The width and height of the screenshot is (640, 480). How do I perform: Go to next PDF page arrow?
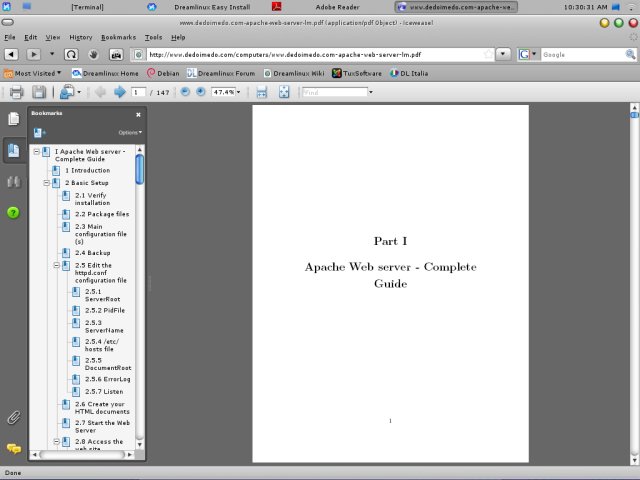point(120,92)
